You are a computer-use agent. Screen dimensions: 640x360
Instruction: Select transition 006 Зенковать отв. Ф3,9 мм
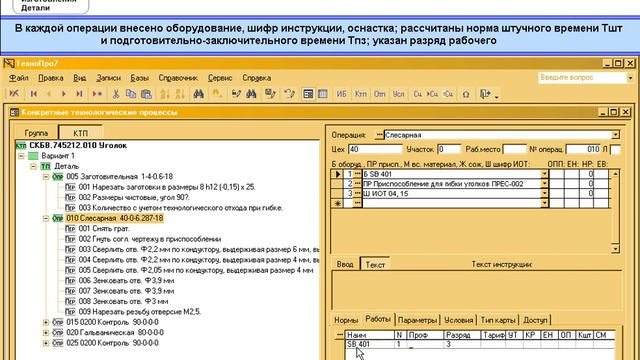(126, 281)
